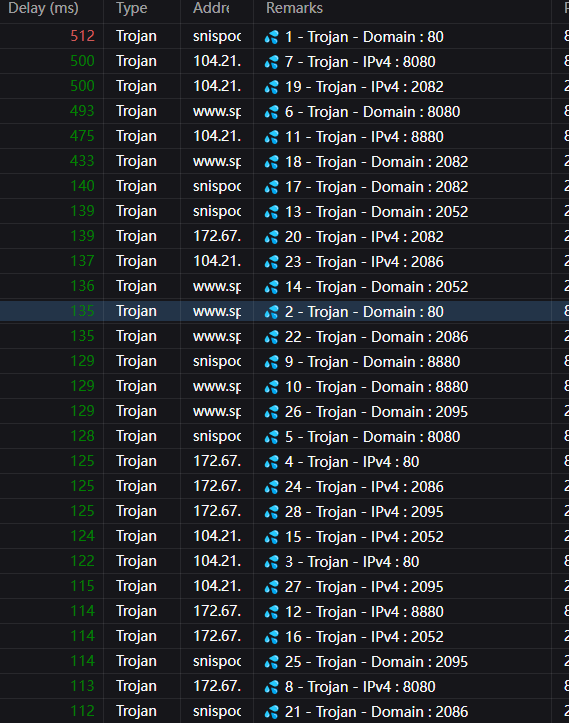Click icon beside 19 - Trojan - IPv4 : 2082

[x=272, y=87]
